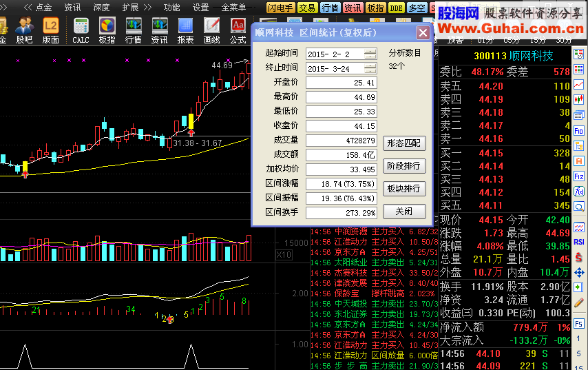Click the 阶段排行 button
This screenshot has height=370, width=588.
(404, 166)
